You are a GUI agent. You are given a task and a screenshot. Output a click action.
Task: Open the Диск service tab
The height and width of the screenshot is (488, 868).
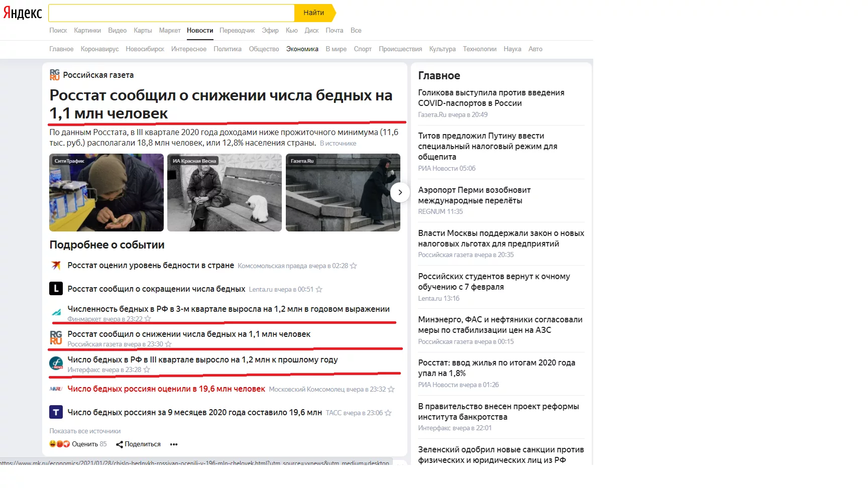(311, 30)
